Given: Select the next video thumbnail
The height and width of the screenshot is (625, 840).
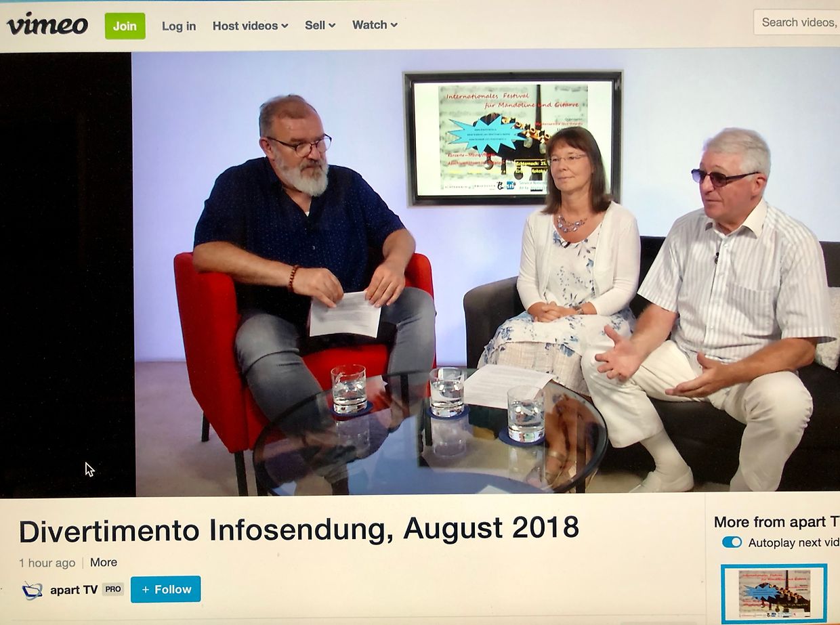Looking at the screenshot, I should pos(774,593).
